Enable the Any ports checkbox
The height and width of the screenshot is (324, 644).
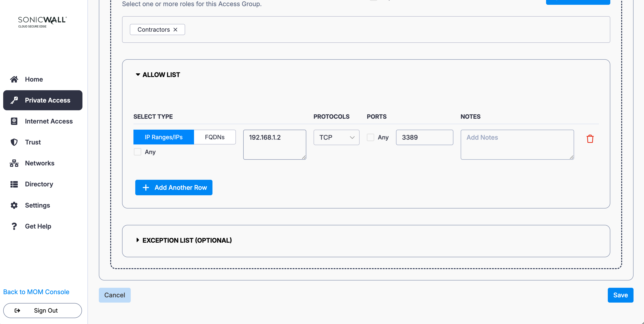click(370, 137)
